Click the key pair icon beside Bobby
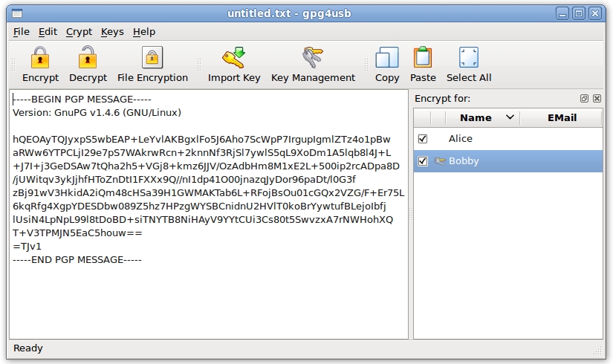Viewport: 613px width, 364px height. [x=440, y=161]
